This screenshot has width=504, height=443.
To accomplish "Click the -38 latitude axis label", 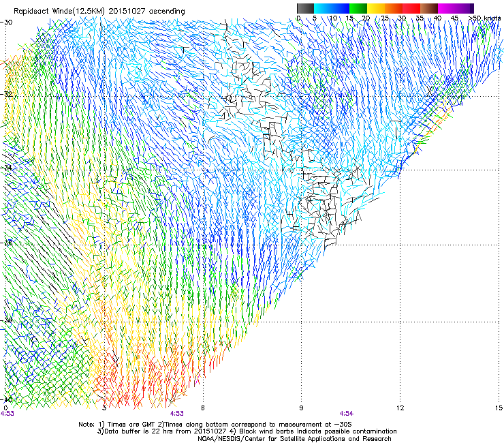I will pos(6,320).
